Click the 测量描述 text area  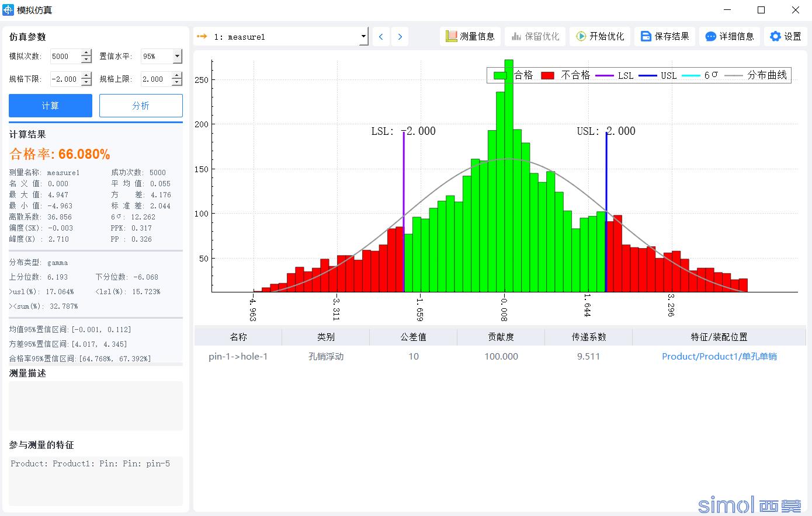[96, 406]
